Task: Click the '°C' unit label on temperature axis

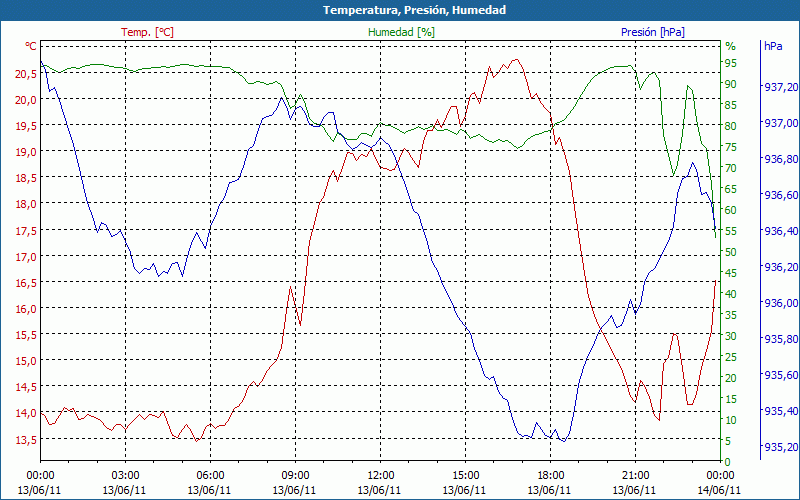Action: click(31, 46)
